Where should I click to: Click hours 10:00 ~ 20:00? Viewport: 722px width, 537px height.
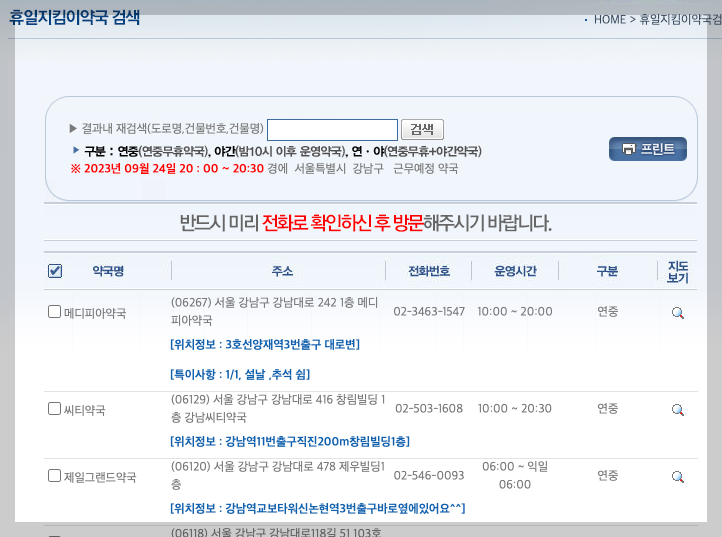[x=515, y=311]
